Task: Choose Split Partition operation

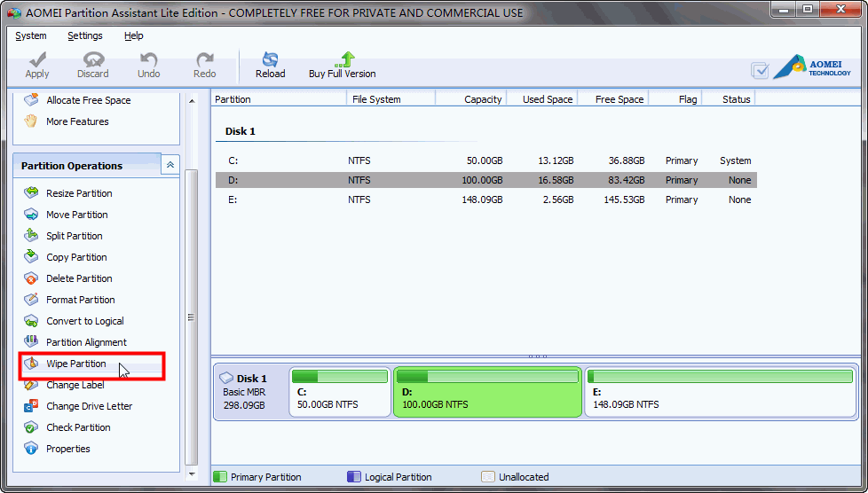Action: (75, 236)
